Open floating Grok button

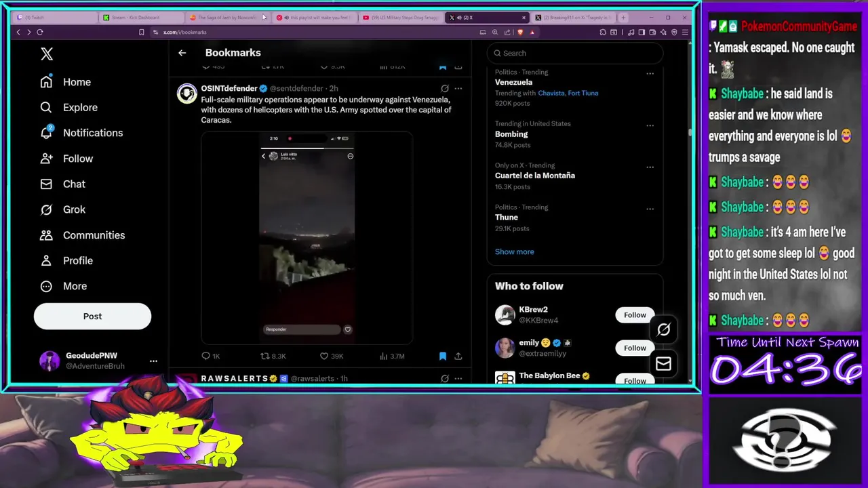(663, 329)
